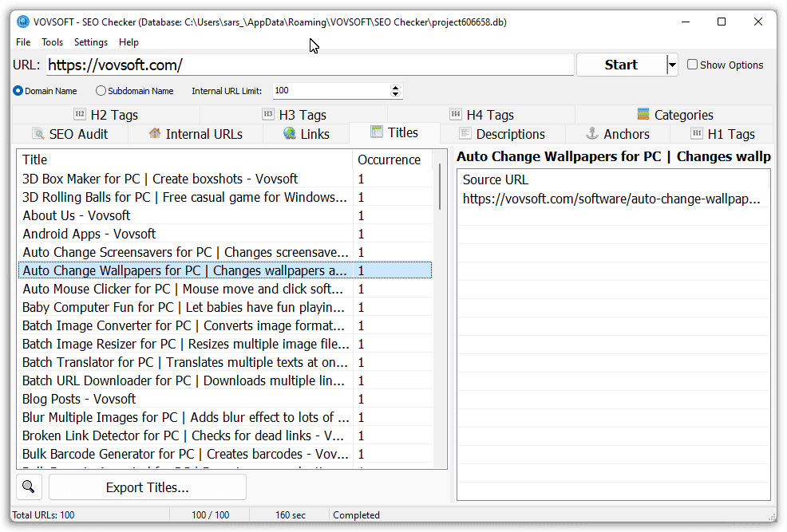Select the 'Blog Posts - Vovsoft' row

click(225, 399)
